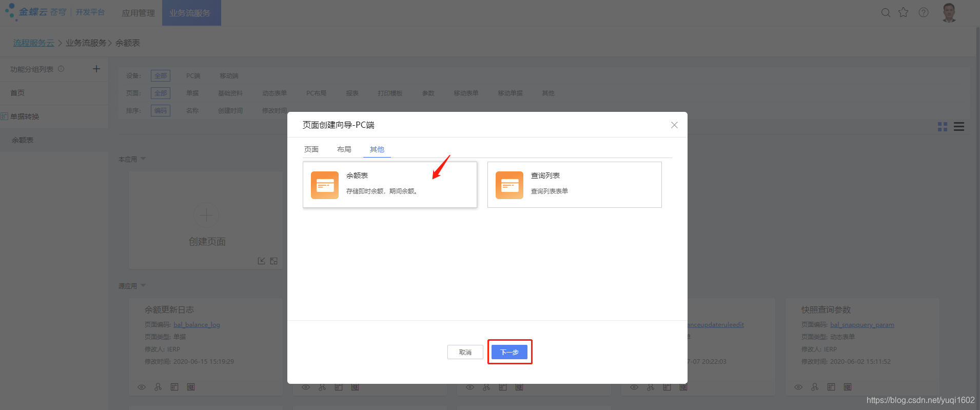Open 应用管理 in the top navigation
Viewport: 980px width, 410px height.
coord(138,13)
